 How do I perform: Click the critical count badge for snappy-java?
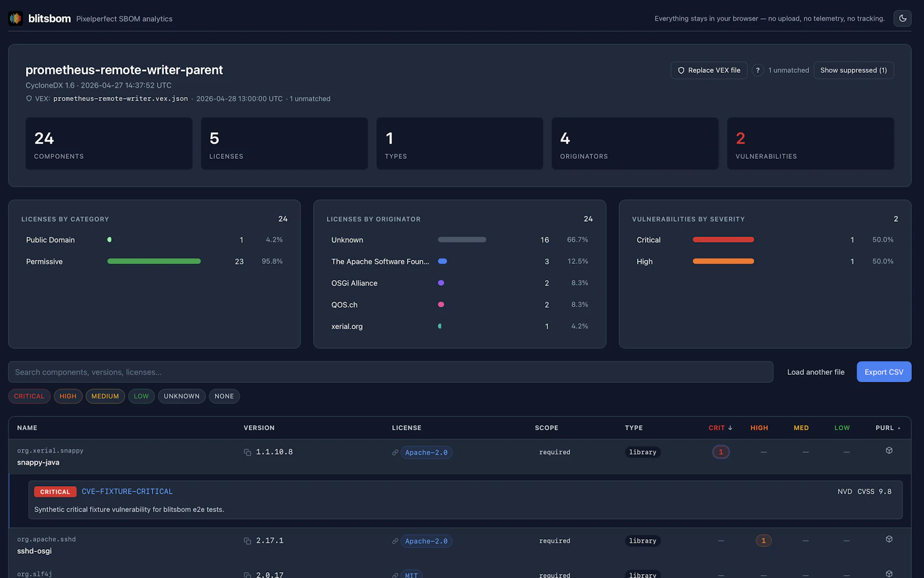tap(721, 452)
